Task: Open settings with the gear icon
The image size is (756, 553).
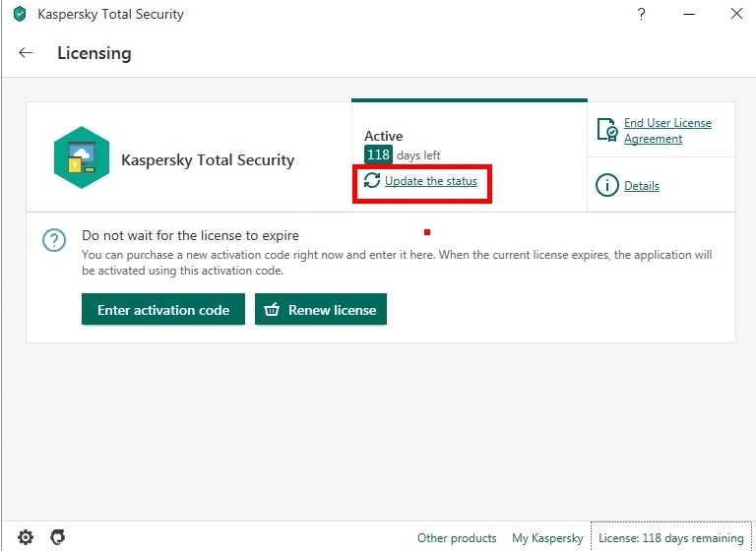Action: (x=26, y=537)
